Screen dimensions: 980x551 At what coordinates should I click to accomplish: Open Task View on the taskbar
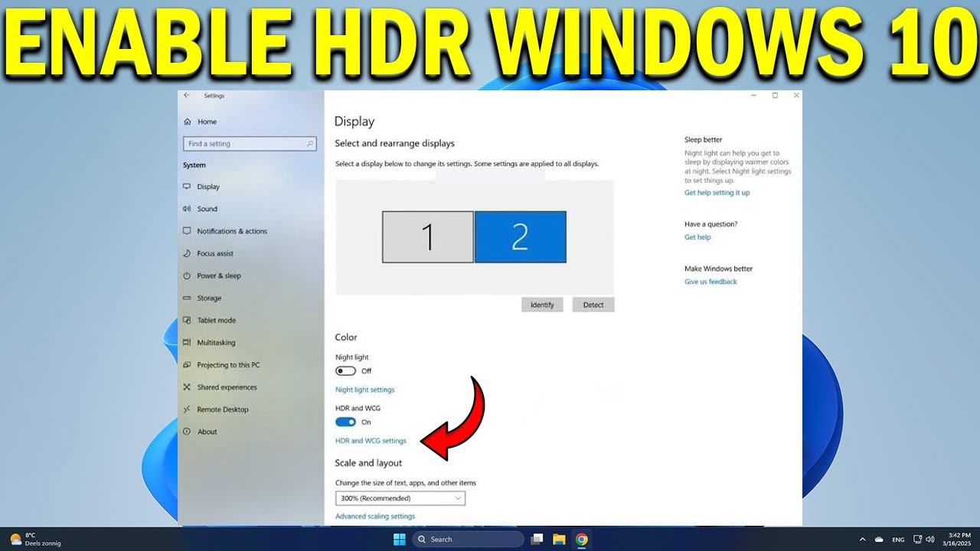(x=537, y=540)
